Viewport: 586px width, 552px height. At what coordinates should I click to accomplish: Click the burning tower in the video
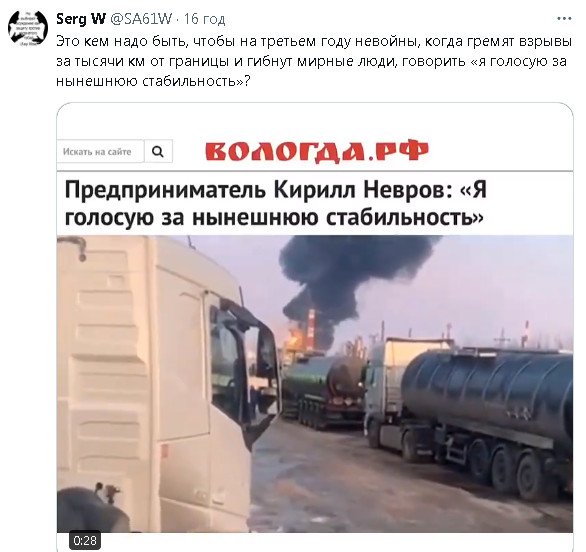(311, 328)
